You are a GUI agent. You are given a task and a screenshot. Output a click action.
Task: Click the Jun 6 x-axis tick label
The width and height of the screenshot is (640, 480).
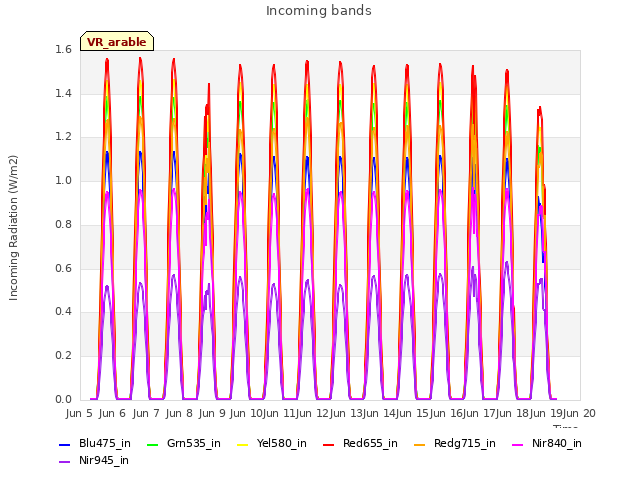[112, 413]
